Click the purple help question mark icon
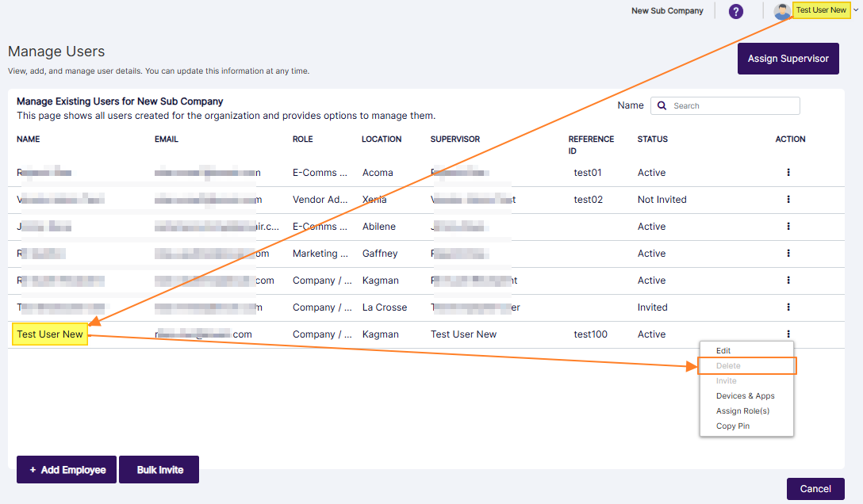The height and width of the screenshot is (504, 863). pyautogui.click(x=736, y=11)
